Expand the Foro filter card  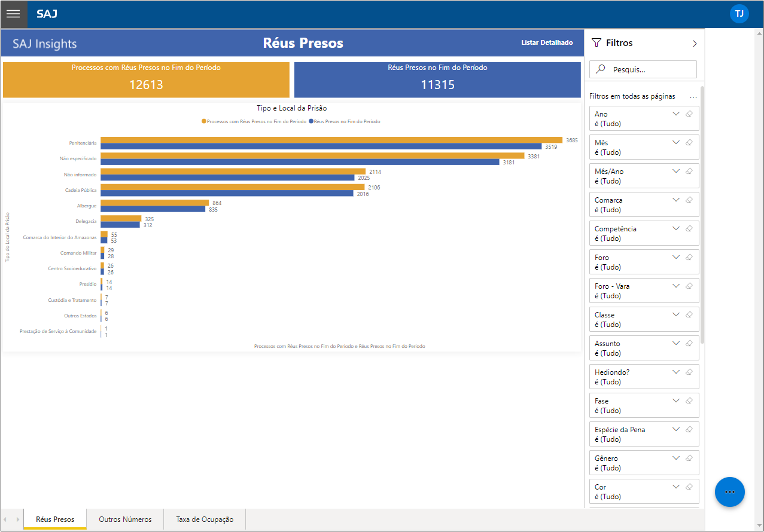(x=676, y=257)
